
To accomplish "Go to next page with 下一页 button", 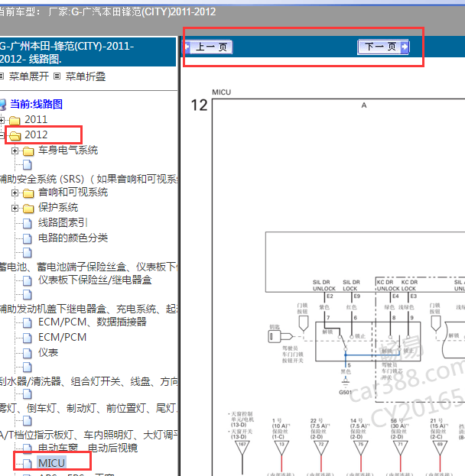I will click(383, 47).
